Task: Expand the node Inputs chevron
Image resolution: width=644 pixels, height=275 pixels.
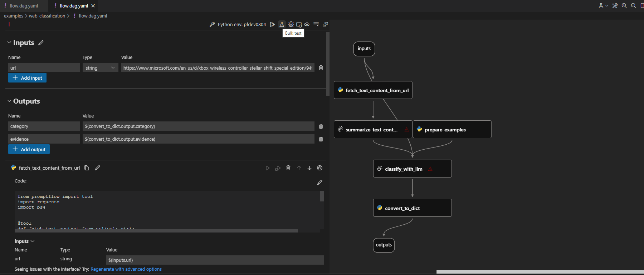Action: 33,241
